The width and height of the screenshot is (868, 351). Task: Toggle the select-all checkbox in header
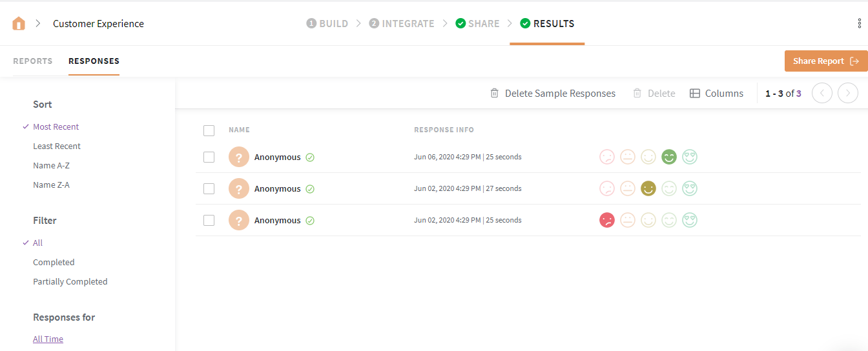click(x=209, y=130)
